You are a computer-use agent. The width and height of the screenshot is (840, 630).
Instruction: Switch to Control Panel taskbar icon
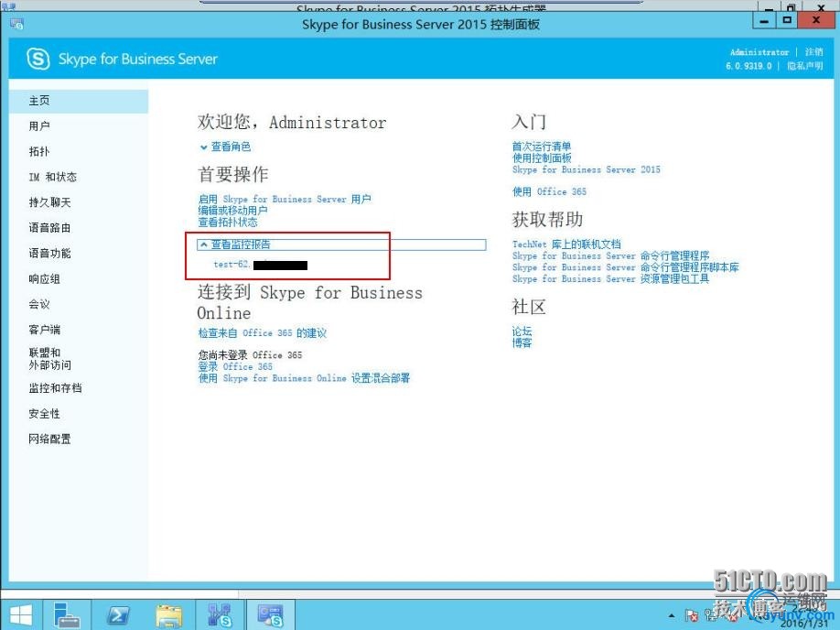coord(271,615)
